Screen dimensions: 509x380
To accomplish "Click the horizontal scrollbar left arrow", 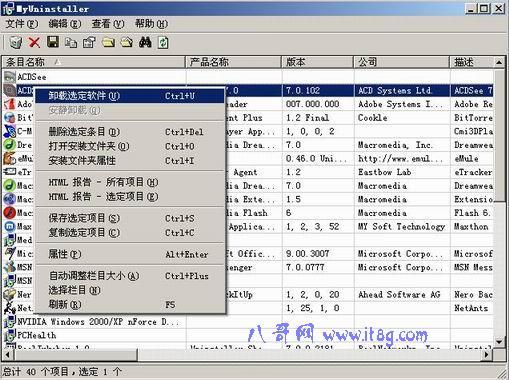I will (7, 355).
